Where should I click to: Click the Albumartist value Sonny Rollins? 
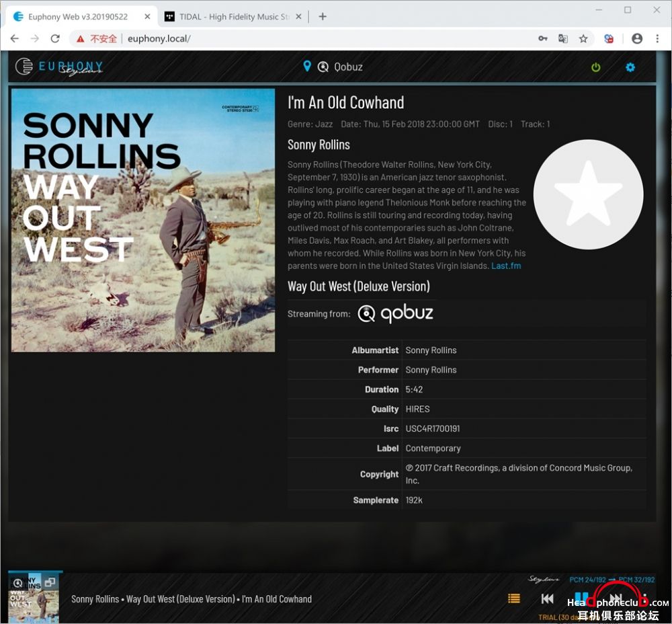click(431, 350)
